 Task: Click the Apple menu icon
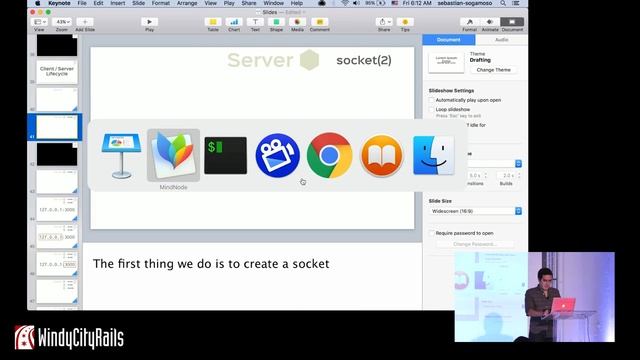tap(38, 3)
